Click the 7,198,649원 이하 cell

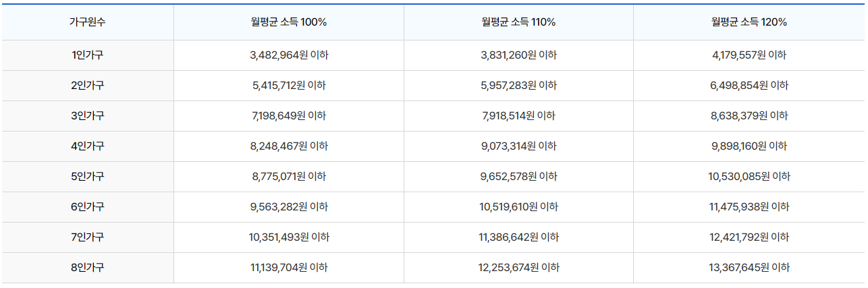[x=289, y=116]
